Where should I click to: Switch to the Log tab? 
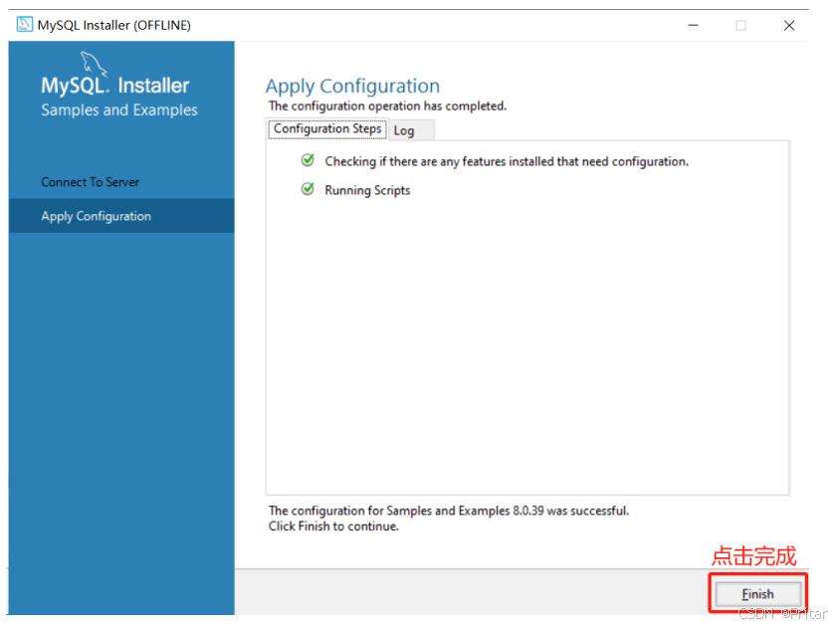(x=411, y=130)
